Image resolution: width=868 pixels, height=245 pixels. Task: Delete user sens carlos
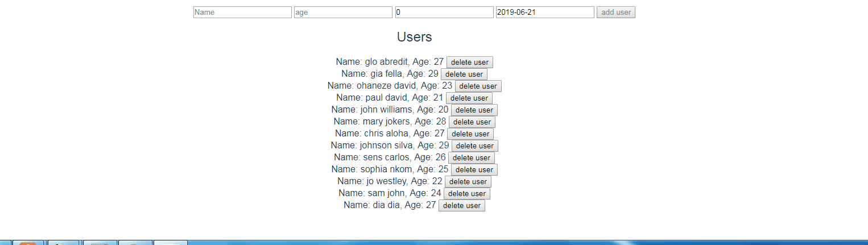tap(472, 158)
